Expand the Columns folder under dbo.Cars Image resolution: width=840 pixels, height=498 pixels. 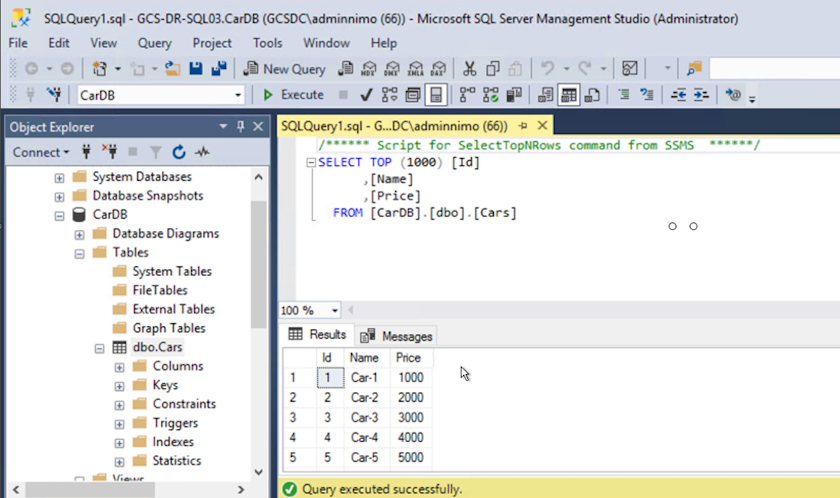120,367
